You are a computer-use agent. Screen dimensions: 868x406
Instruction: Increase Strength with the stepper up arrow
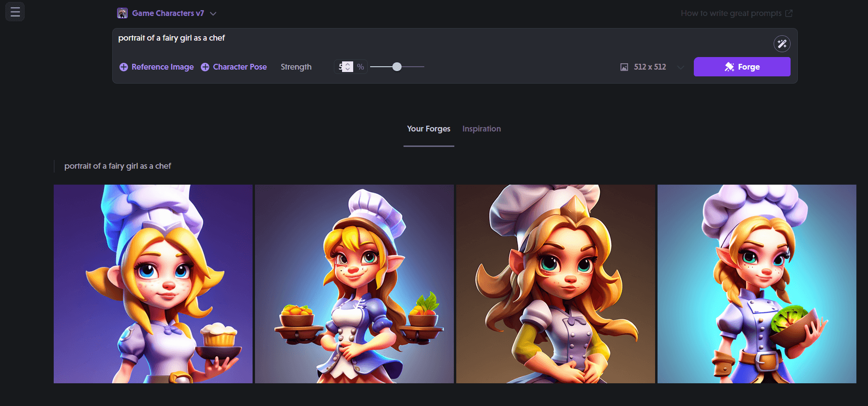pos(348,64)
